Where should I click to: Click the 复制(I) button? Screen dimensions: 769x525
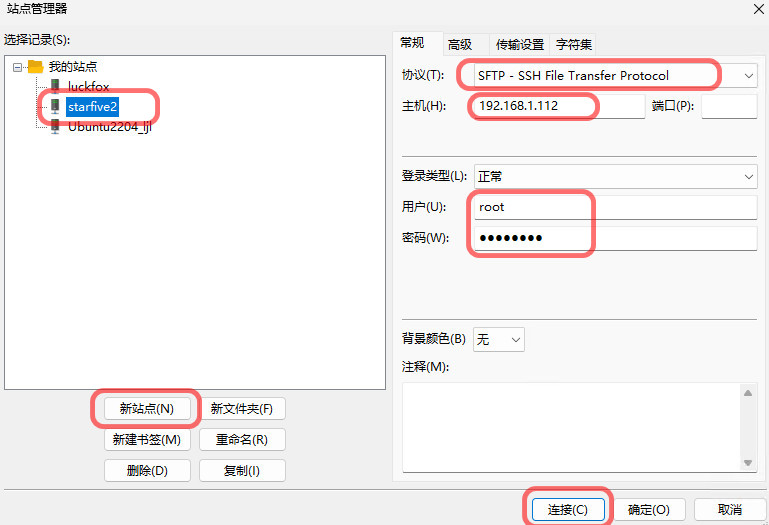[242, 471]
